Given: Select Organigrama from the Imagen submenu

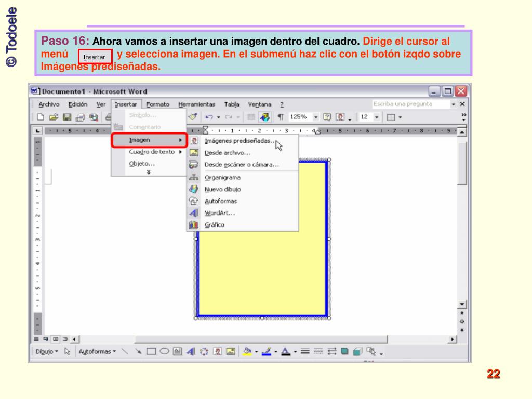Looking at the screenshot, I should click(x=243, y=178).
